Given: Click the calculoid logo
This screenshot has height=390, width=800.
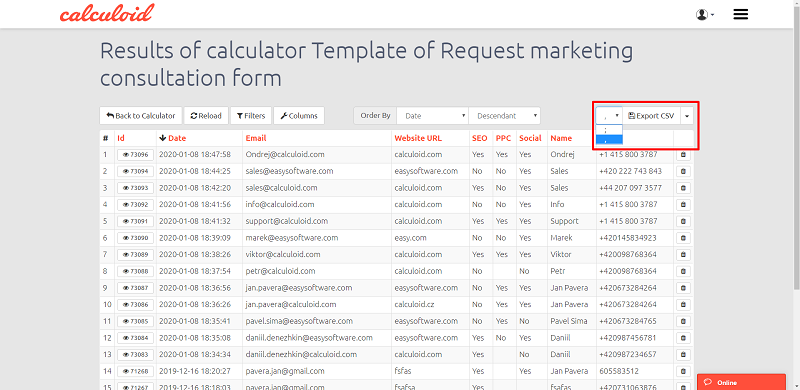Looking at the screenshot, I should pyautogui.click(x=107, y=13).
